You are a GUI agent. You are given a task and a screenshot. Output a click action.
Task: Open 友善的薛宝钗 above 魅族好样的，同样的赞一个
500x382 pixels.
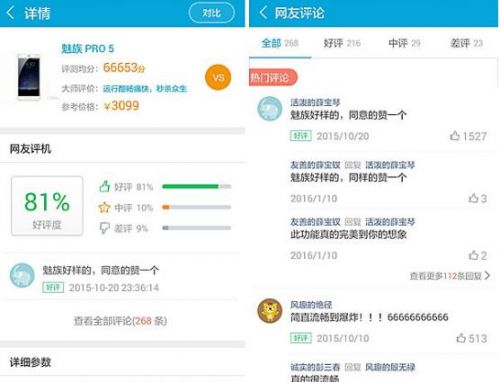315,165
